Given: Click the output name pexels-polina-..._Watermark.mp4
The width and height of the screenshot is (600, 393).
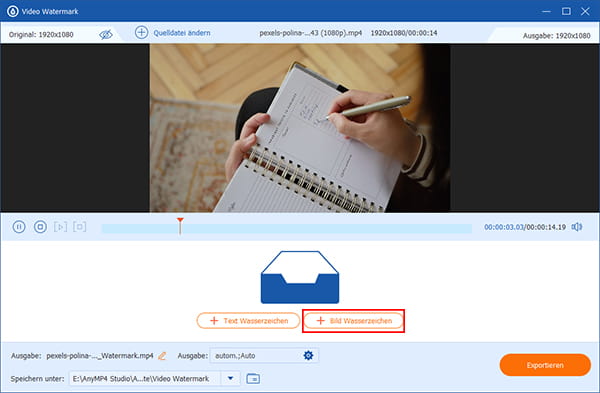Looking at the screenshot, I should click(x=100, y=356).
